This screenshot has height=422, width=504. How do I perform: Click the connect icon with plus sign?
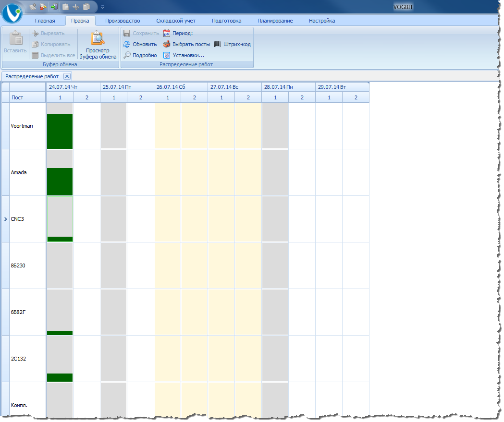pyautogui.click(x=33, y=7)
